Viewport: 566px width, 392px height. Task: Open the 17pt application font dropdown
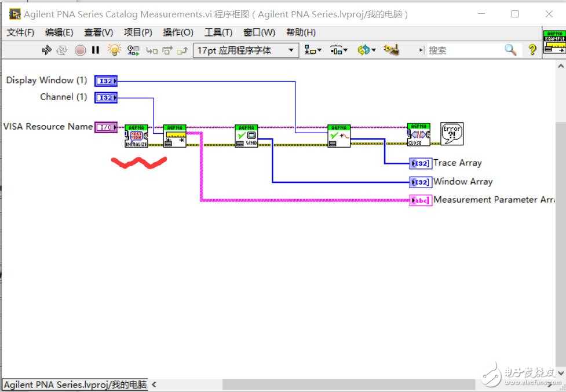246,50
